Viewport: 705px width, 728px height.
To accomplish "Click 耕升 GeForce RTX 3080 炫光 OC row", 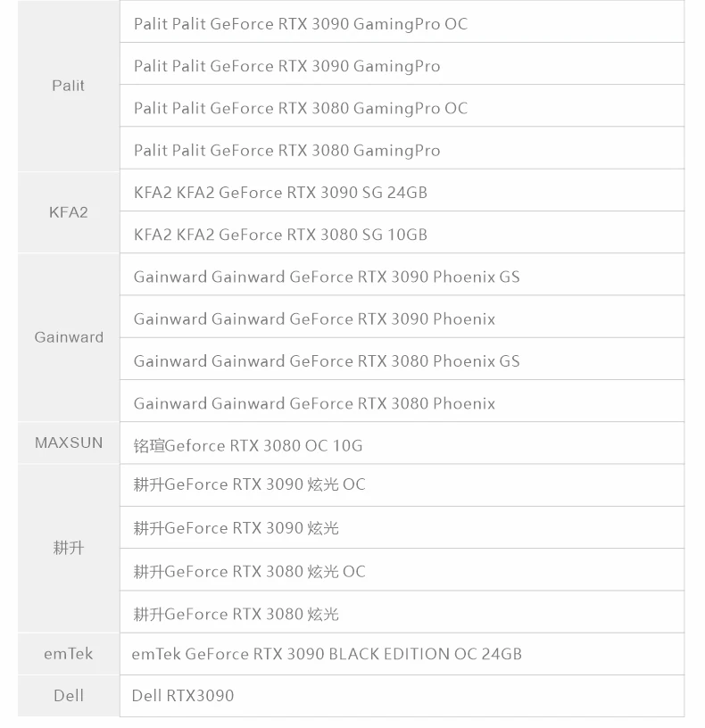I will (249, 571).
